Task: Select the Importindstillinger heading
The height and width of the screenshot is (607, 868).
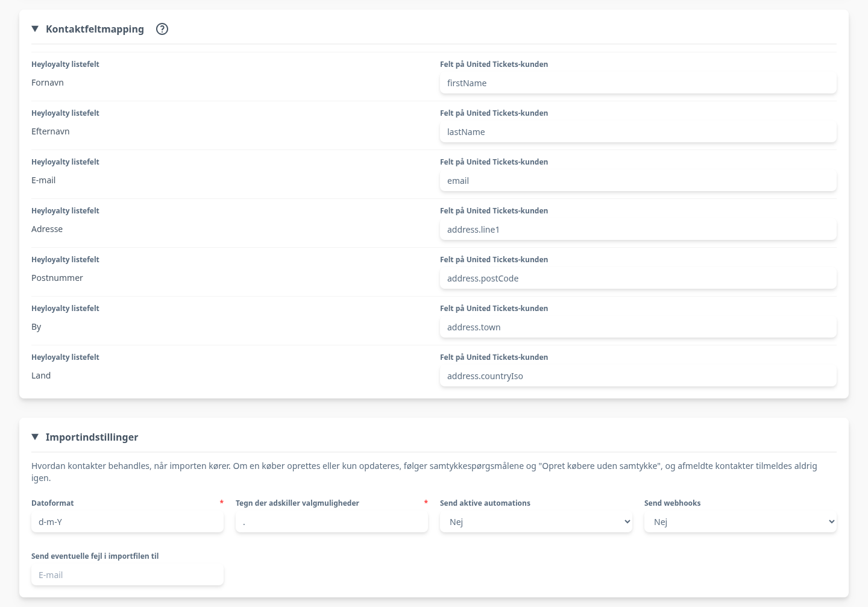Action: click(x=92, y=437)
